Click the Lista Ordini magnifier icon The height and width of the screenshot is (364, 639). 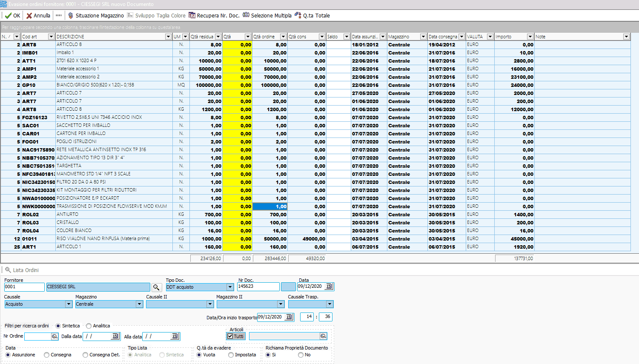pyautogui.click(x=8, y=270)
